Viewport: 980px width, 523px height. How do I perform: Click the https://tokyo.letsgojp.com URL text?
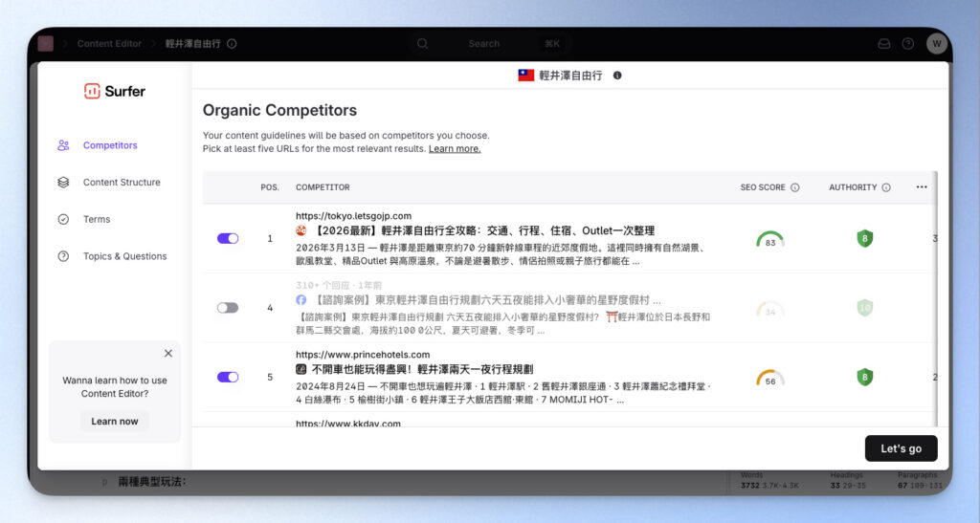(353, 216)
